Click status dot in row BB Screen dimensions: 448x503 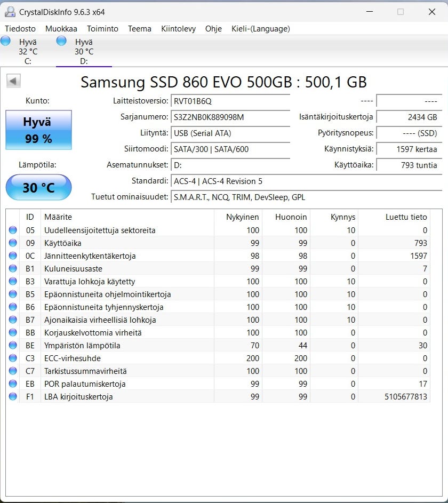13,332
